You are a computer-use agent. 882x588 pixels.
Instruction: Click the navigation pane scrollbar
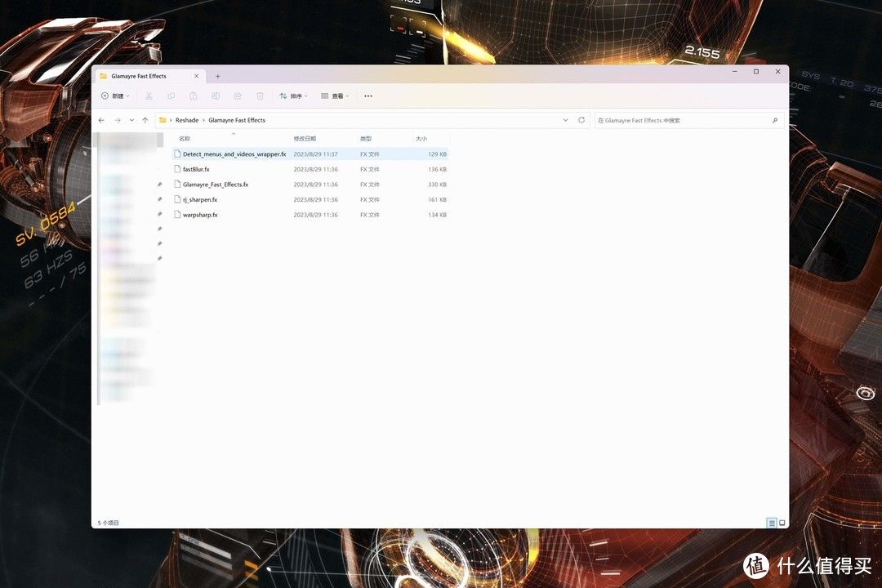[x=160, y=140]
